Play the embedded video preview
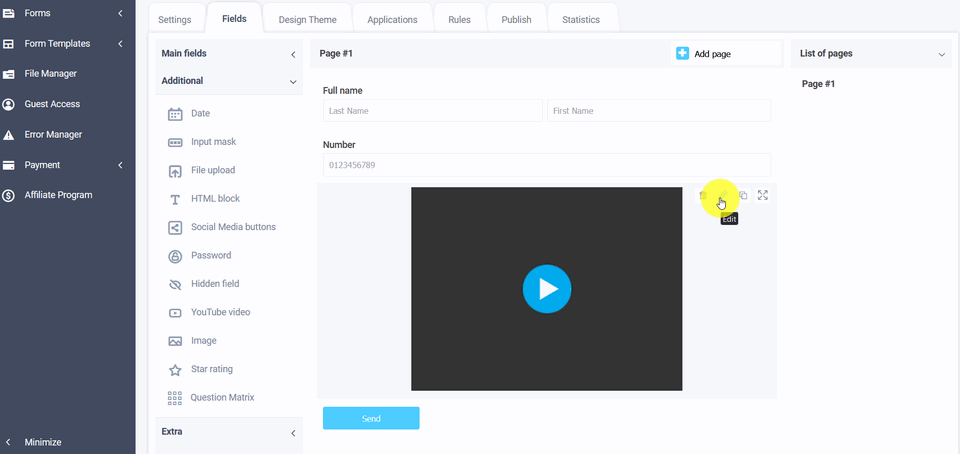Image resolution: width=960 pixels, height=454 pixels. coord(547,289)
